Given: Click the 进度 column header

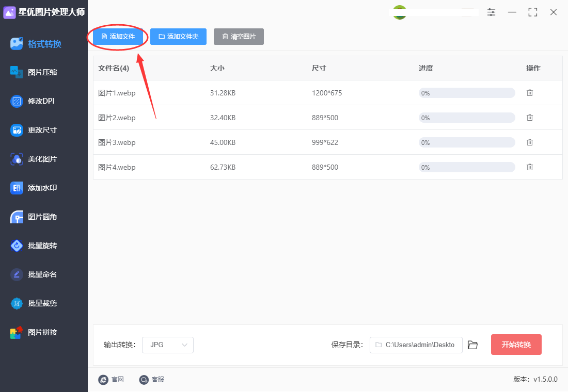Looking at the screenshot, I should (x=426, y=68).
